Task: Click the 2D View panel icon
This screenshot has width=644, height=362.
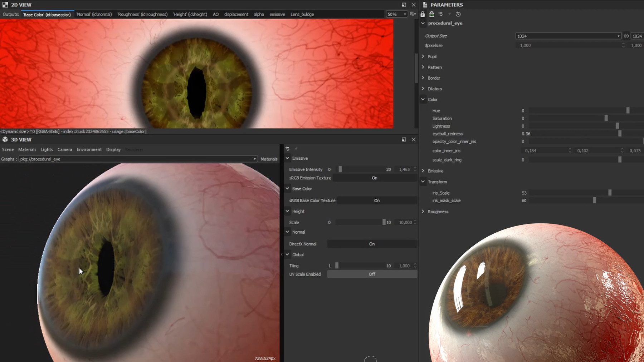Action: coord(5,5)
